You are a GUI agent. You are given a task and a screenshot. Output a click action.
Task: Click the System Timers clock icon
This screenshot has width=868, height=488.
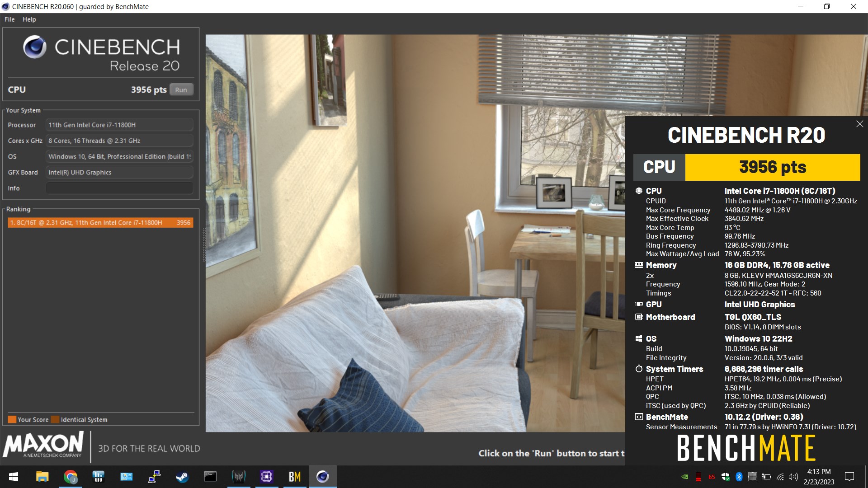click(x=639, y=369)
